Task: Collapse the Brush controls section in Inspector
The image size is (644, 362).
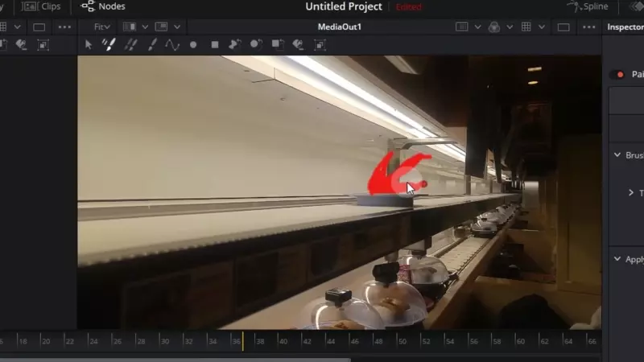Action: (617, 155)
